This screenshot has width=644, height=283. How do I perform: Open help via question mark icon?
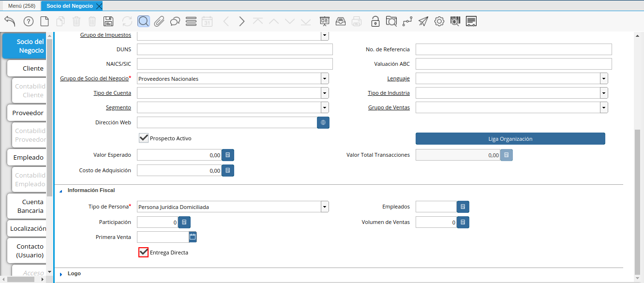coord(28,21)
